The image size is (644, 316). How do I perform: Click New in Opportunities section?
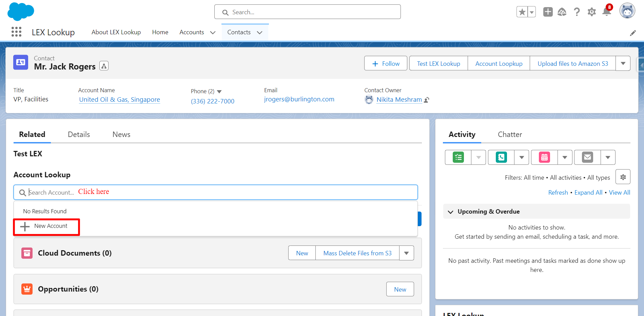click(400, 289)
